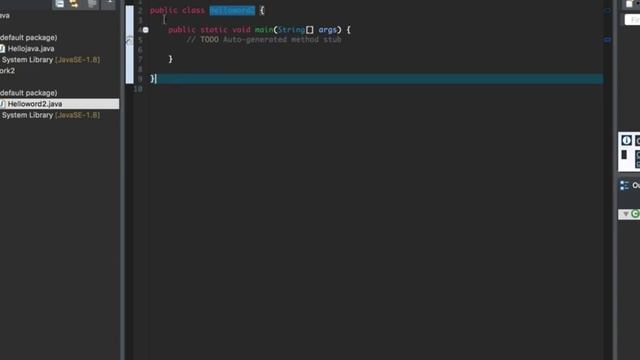Click the TODO Auto-generated method stub comment
Viewport: 640px width, 360px height.
[x=264, y=40]
